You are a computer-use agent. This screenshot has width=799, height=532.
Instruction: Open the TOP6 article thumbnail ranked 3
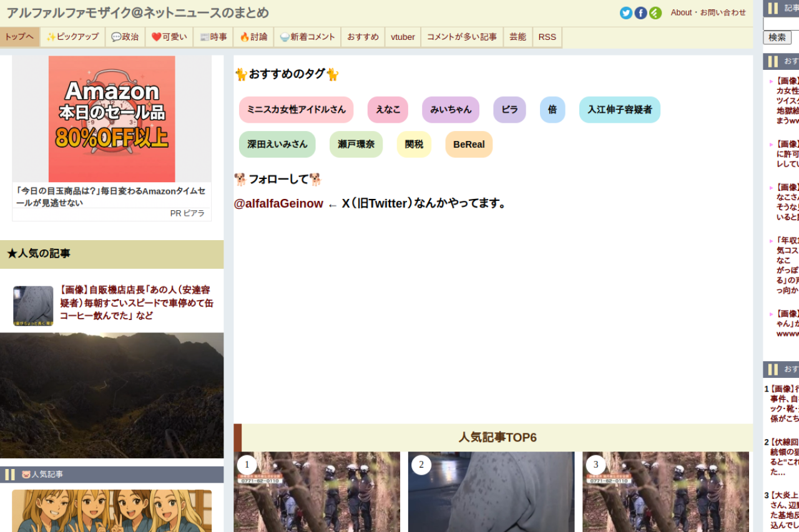coord(665,492)
